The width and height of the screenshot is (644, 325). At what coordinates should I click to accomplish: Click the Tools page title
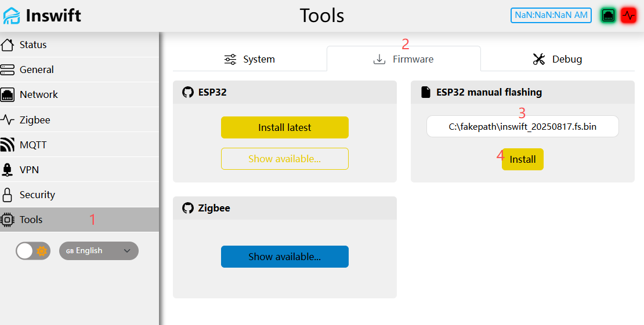coord(322,16)
